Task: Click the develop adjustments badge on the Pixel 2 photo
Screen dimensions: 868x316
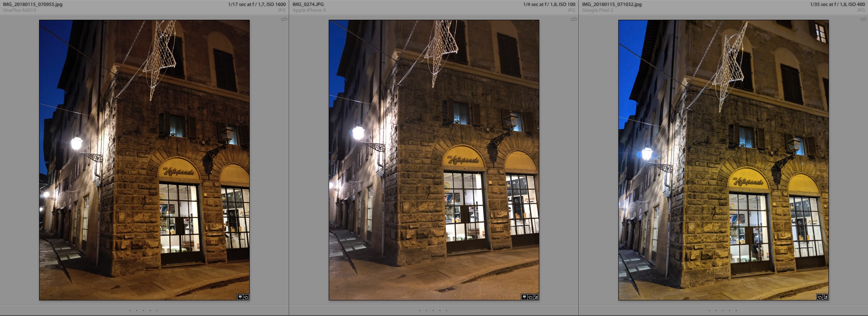Action: tap(826, 297)
